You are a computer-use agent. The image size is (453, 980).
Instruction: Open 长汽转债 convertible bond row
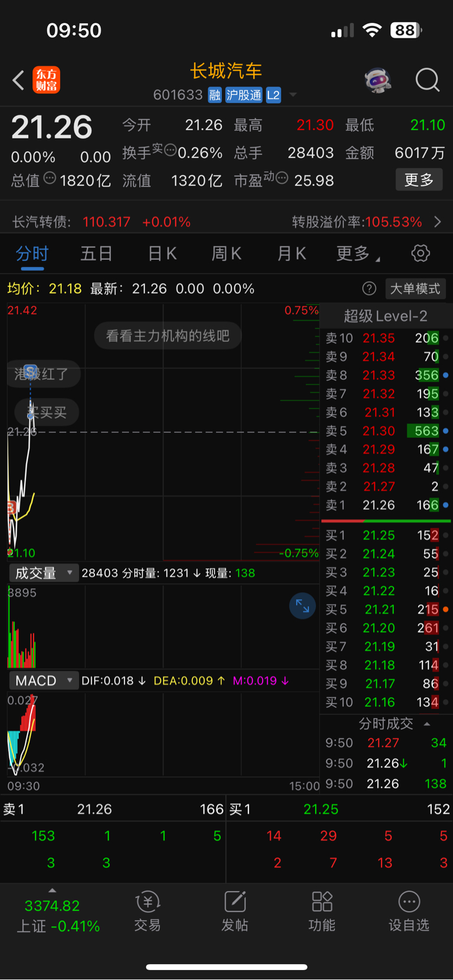[226, 222]
